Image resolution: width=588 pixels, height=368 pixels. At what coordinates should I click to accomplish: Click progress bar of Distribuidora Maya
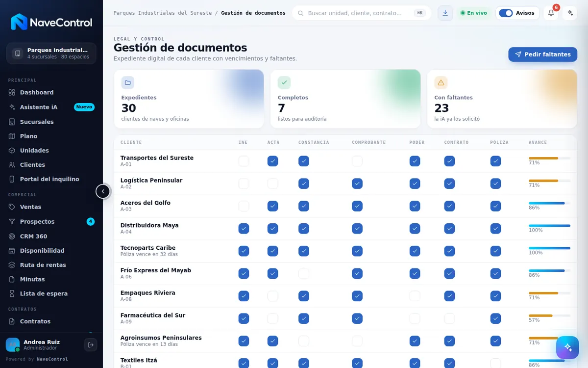(x=549, y=226)
